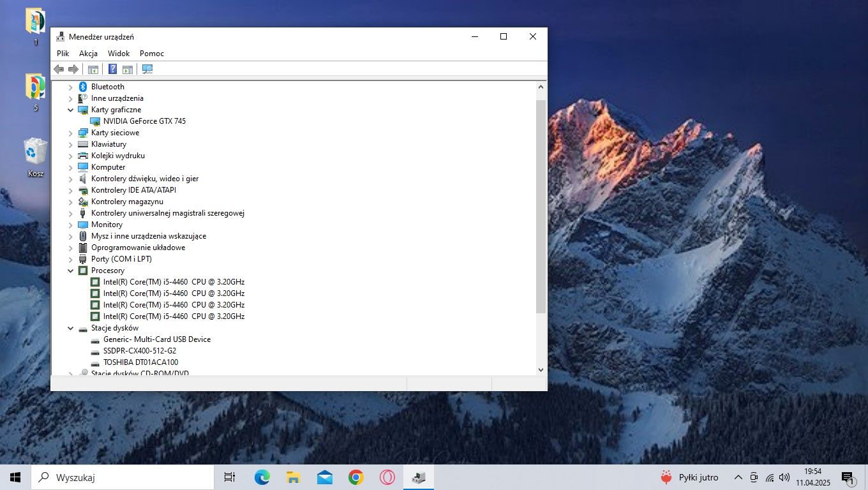Select the Karty sieciowe label

click(x=115, y=133)
